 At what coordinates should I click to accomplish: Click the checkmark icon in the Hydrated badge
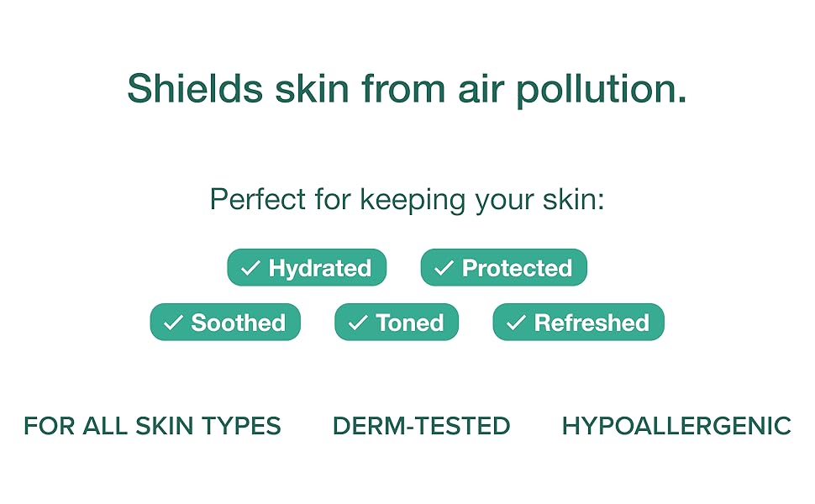pyautogui.click(x=250, y=268)
